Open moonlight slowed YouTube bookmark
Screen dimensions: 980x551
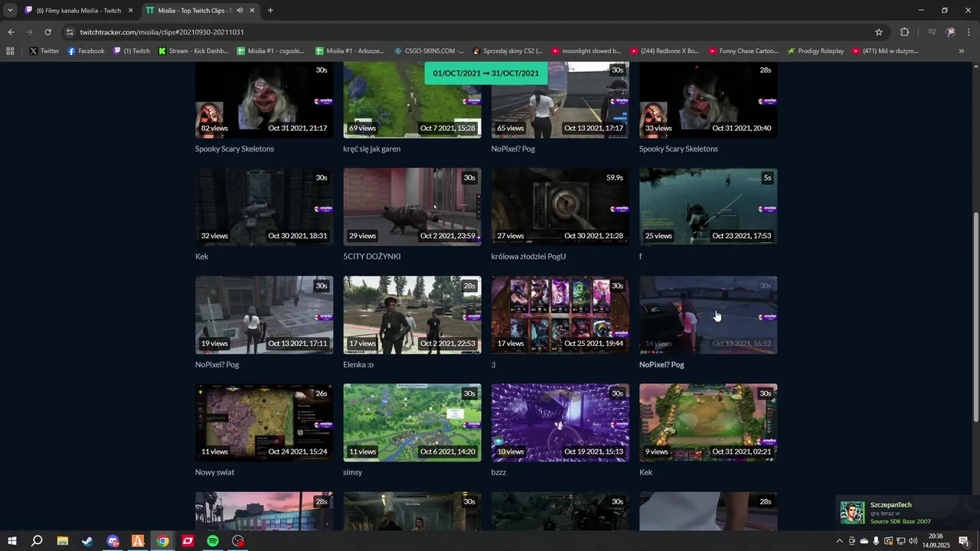586,51
